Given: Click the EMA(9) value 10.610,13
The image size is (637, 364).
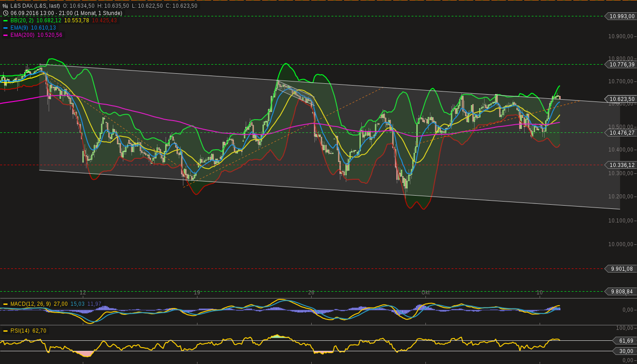Looking at the screenshot, I should (44, 28).
